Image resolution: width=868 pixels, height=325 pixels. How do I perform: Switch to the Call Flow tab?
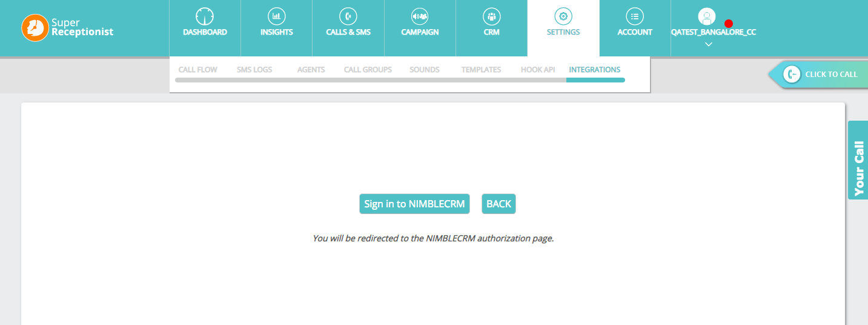pos(198,70)
